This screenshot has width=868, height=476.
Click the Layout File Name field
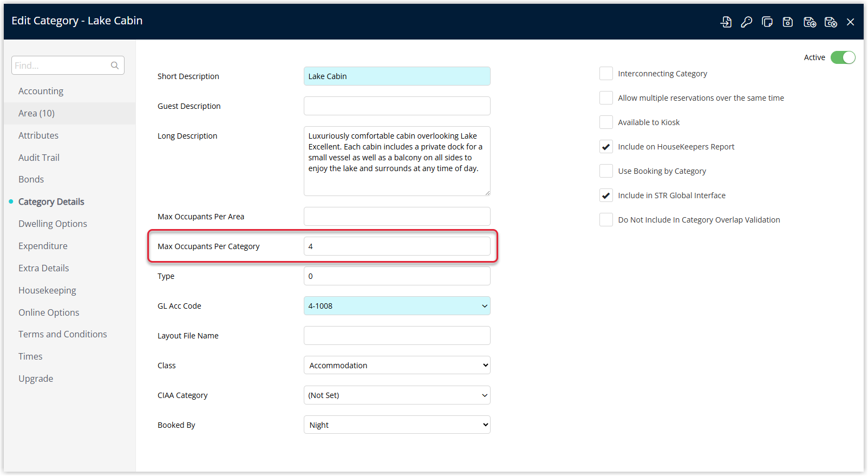coord(397,336)
